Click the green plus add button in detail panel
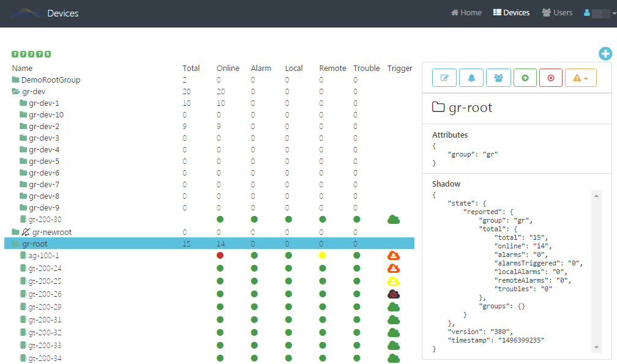This screenshot has width=617, height=364. (x=525, y=78)
